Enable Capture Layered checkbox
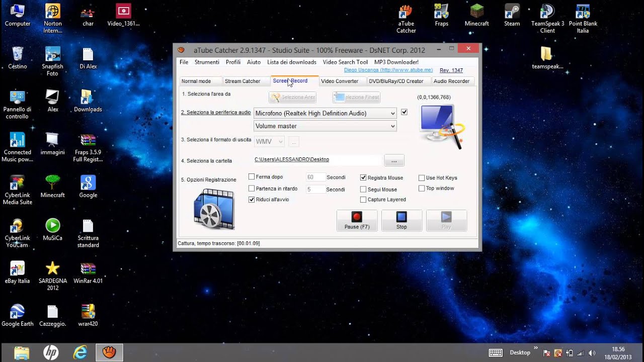 [363, 200]
